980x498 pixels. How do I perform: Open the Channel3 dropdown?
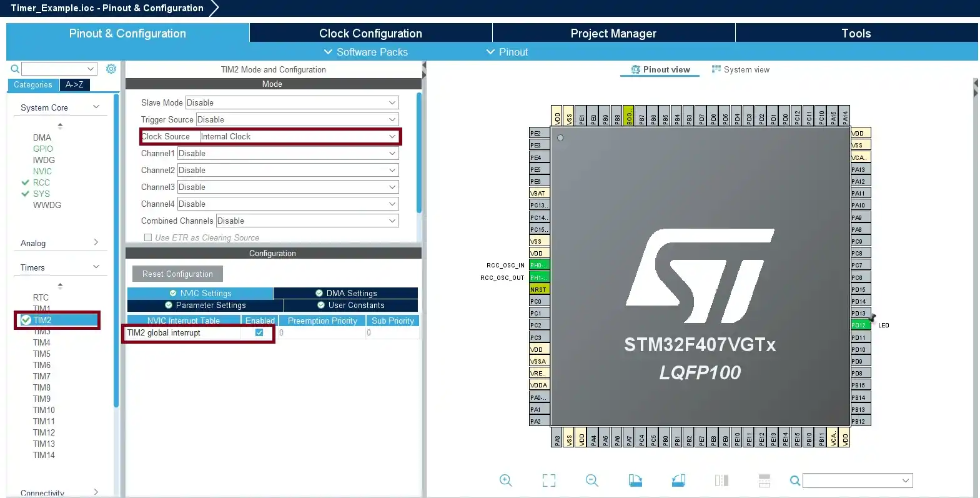(x=288, y=187)
